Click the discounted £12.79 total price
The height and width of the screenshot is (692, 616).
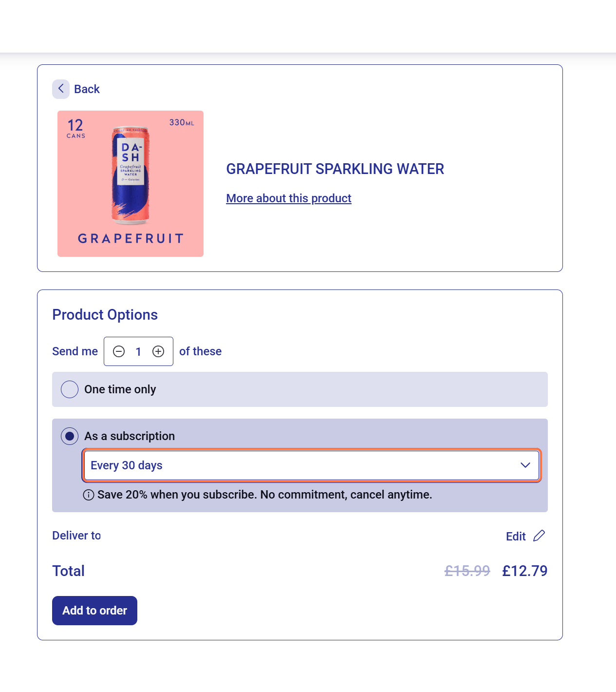click(x=525, y=571)
